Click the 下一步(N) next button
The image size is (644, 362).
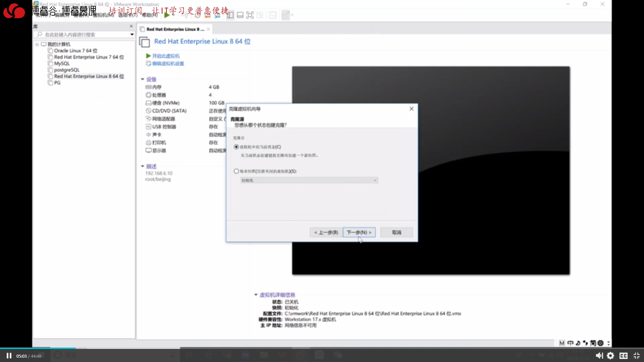tap(359, 232)
